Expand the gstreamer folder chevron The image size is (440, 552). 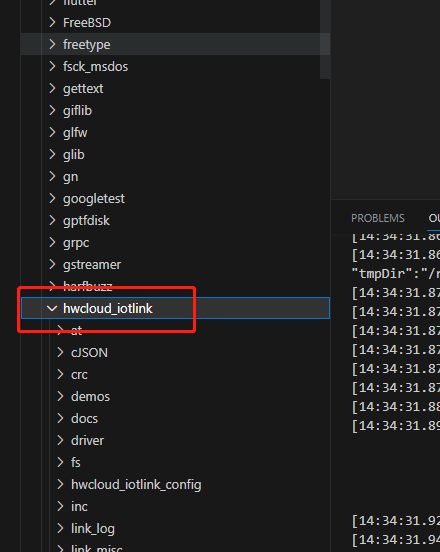coord(52,264)
